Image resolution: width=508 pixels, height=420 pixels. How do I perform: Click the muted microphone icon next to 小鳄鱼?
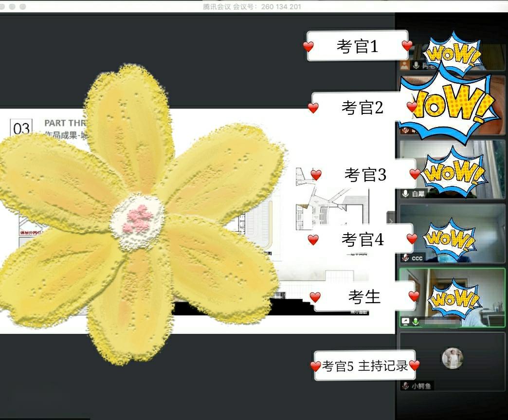pyautogui.click(x=406, y=385)
